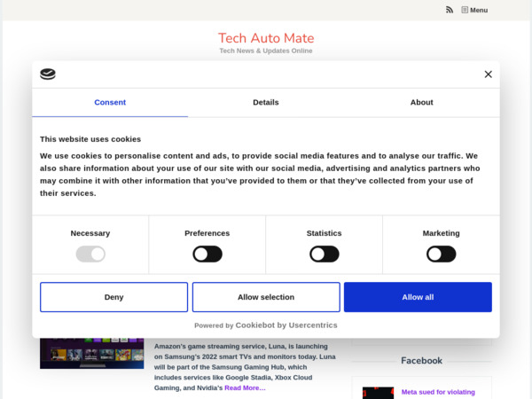Image resolution: width=532 pixels, height=399 pixels.
Task: Open the Read More link for Luna article
Action: (245, 387)
